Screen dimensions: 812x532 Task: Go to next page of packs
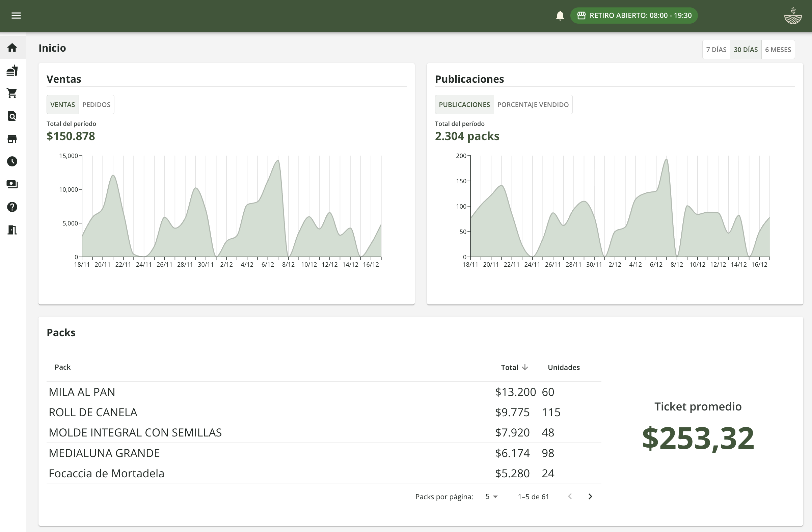click(x=590, y=497)
